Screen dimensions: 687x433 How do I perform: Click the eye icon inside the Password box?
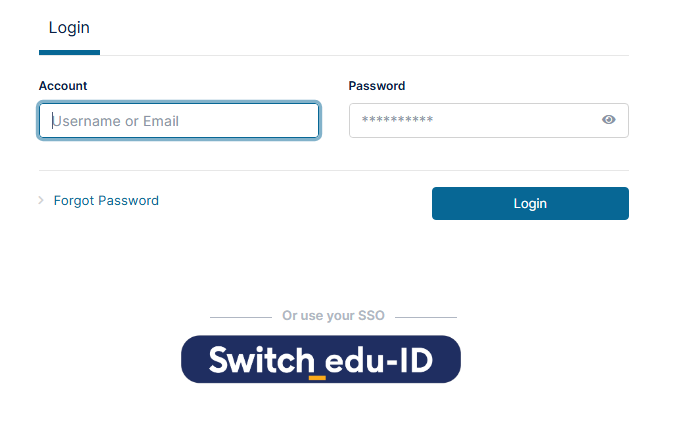pyautogui.click(x=608, y=120)
